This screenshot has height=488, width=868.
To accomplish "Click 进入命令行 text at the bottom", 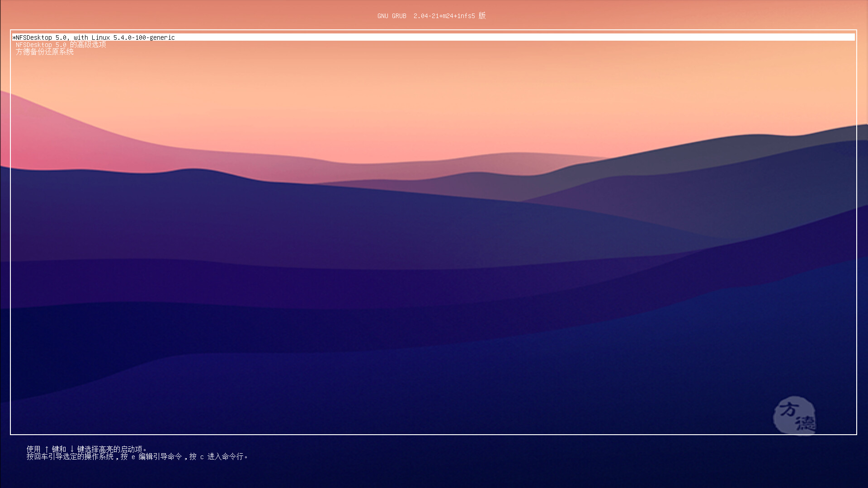I will tap(225, 457).
